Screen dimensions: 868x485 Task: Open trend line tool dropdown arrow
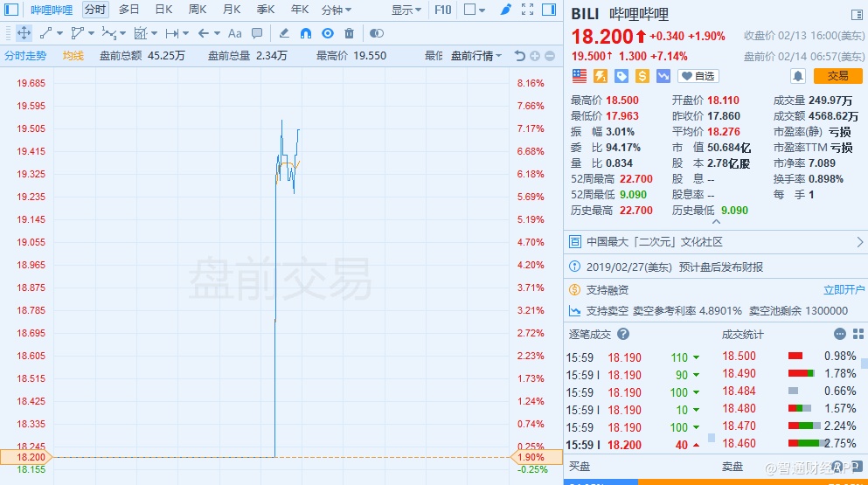point(59,33)
